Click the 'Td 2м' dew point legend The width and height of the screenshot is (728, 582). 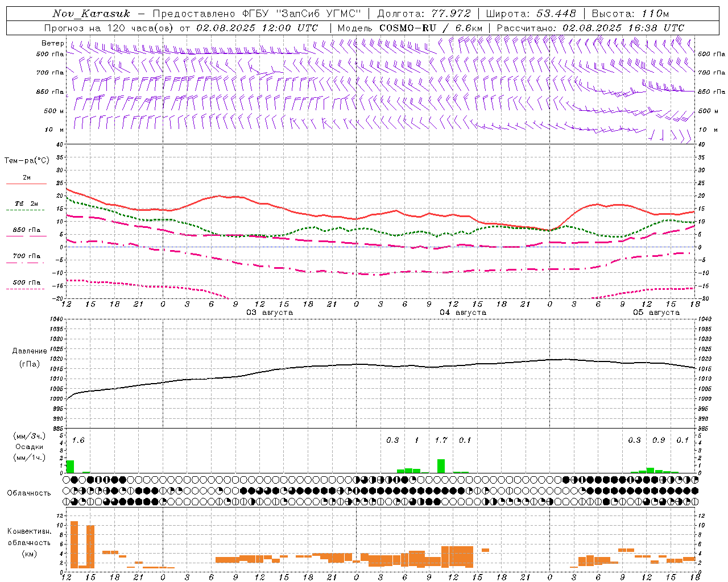[26, 203]
